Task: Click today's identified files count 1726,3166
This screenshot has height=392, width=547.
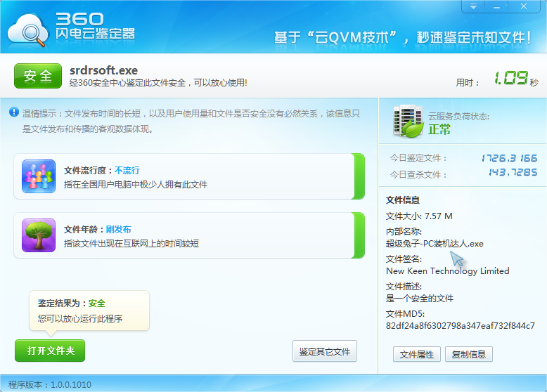Action: (509, 158)
